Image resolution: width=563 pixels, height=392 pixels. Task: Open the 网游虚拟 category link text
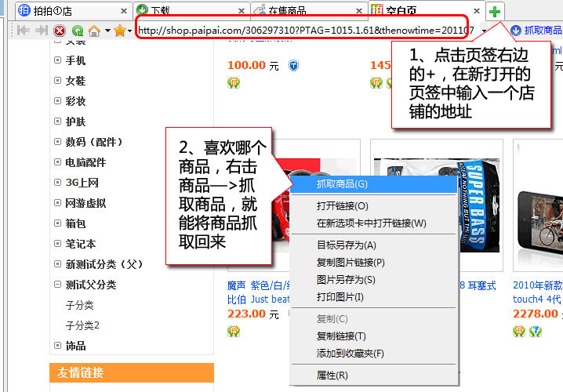pyautogui.click(x=85, y=203)
